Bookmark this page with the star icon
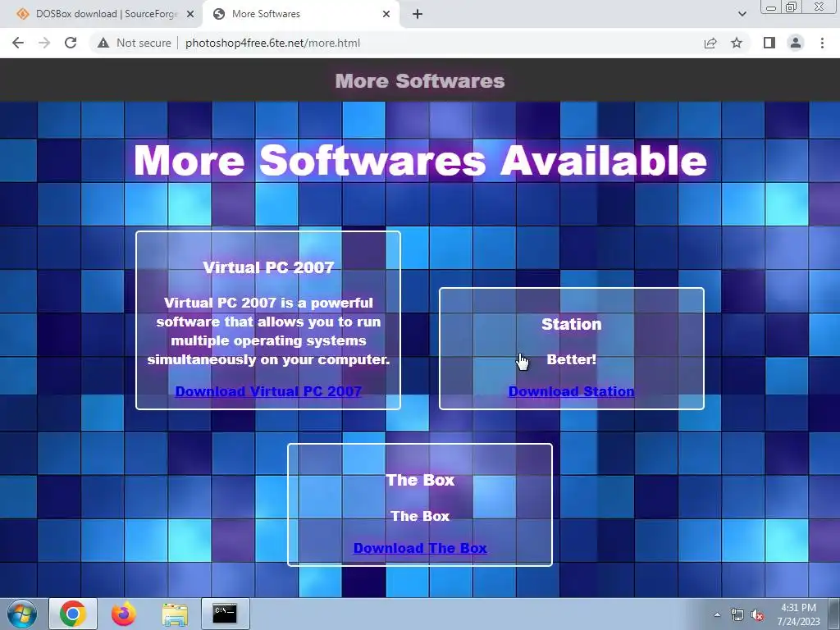The height and width of the screenshot is (630, 840). click(x=737, y=43)
